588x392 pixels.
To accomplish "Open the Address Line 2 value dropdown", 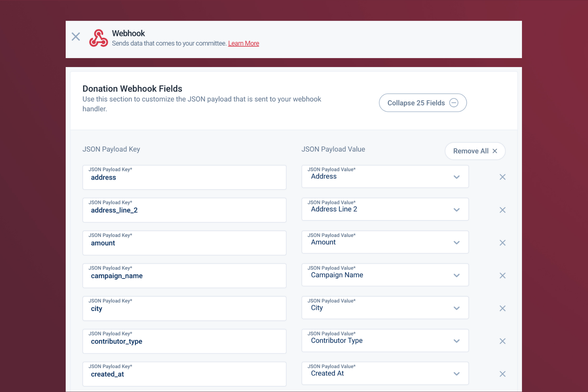I will pos(457,210).
